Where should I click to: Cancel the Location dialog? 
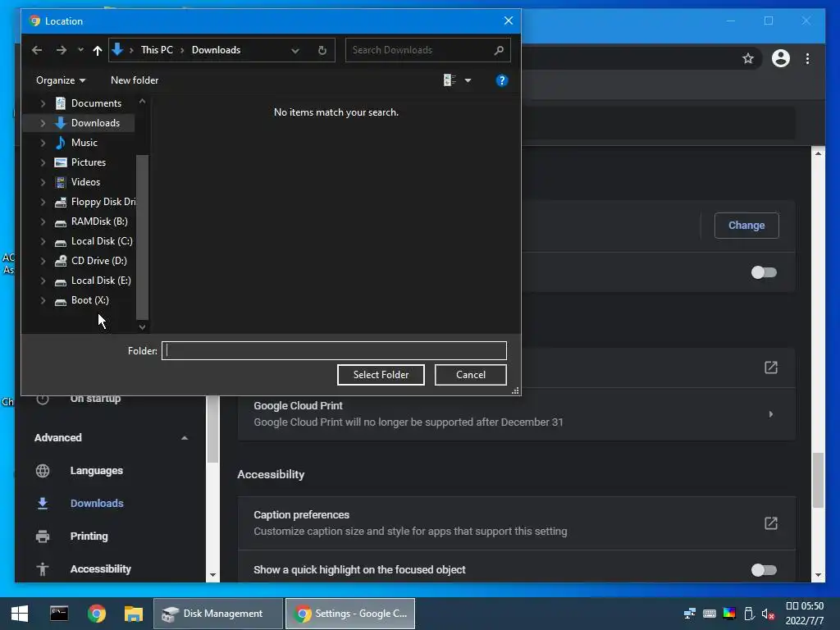[x=470, y=375]
